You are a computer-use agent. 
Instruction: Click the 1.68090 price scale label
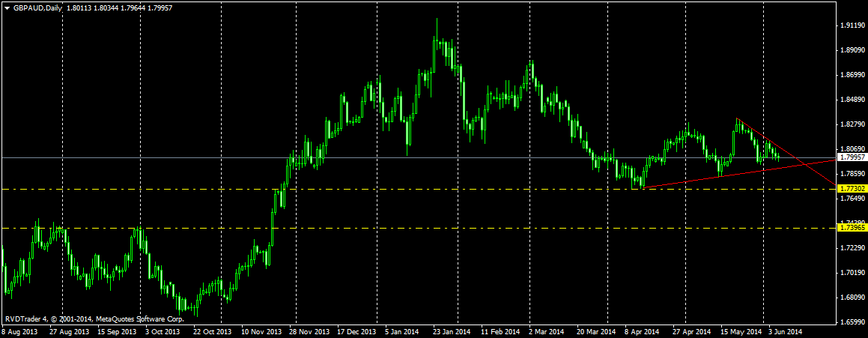(x=852, y=297)
